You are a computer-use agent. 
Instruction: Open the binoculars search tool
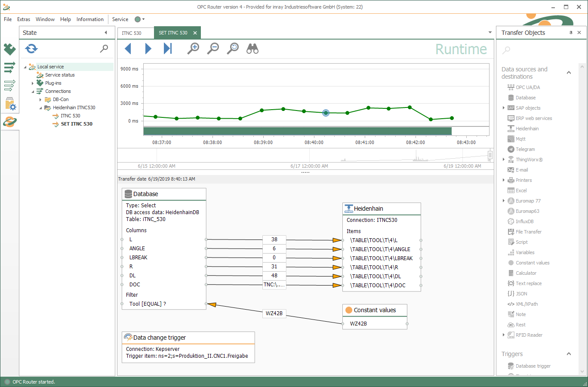click(x=252, y=49)
